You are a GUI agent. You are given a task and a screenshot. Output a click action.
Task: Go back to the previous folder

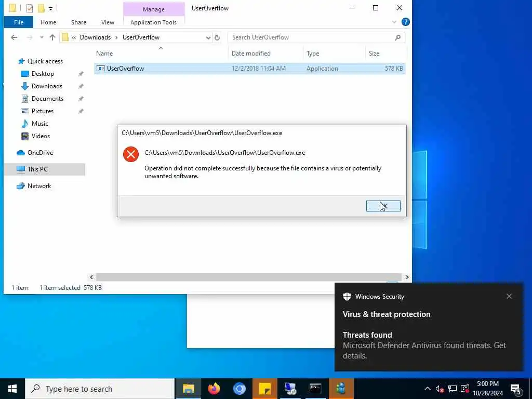pyautogui.click(x=14, y=37)
